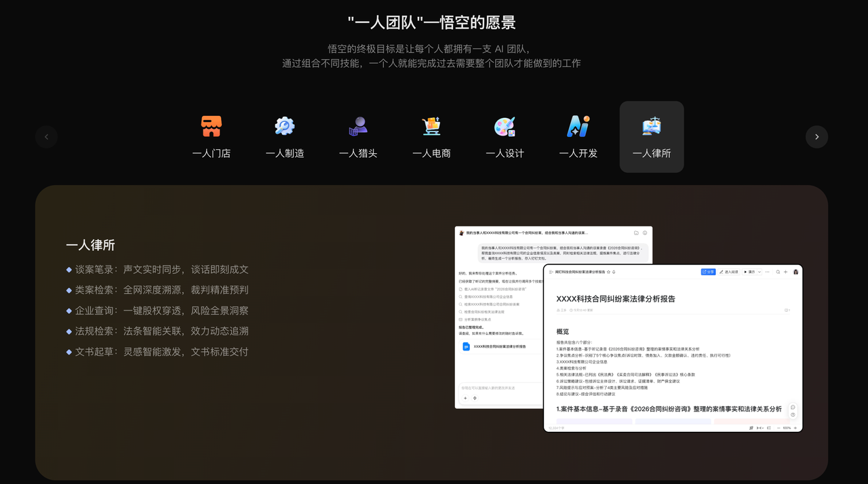Expand the 演示 presentation dropdown arrow
868x484 pixels.
759,272
